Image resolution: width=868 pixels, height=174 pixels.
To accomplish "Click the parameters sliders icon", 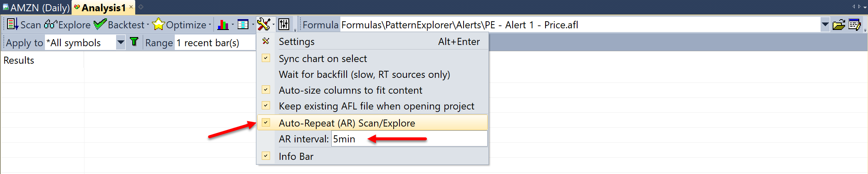I will [284, 25].
